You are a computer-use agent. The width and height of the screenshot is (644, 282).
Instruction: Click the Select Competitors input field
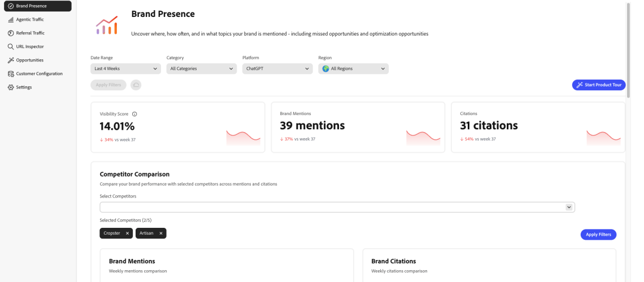(337, 207)
